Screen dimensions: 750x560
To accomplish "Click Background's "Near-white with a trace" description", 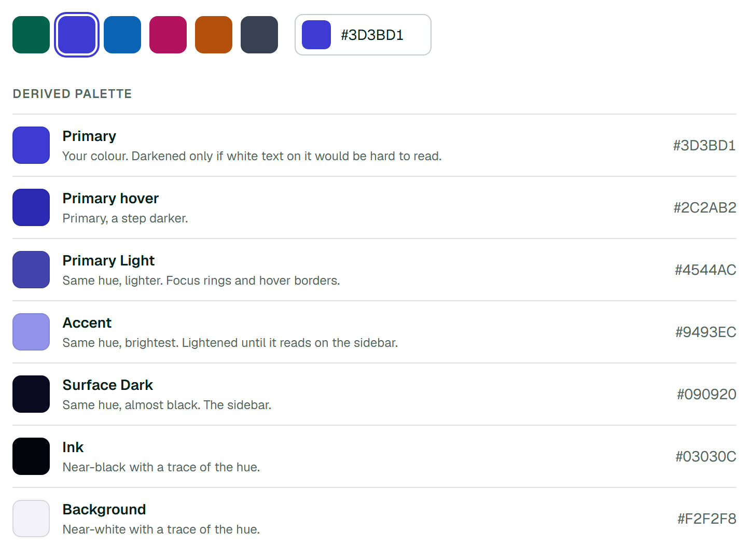I will pyautogui.click(x=161, y=529).
